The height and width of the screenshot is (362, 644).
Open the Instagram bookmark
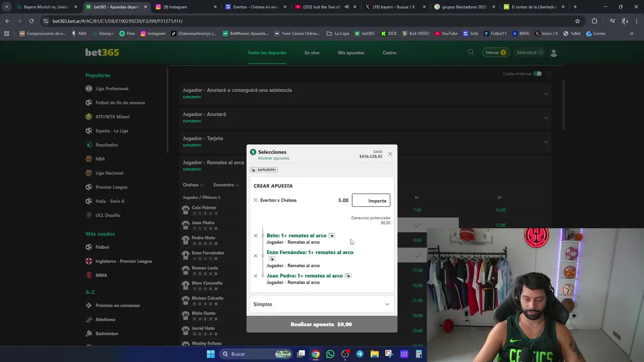coord(153,33)
